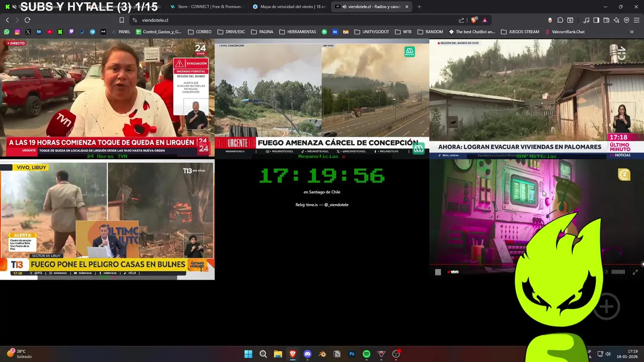
Task: Open File Explorer from taskbar
Action: click(278, 354)
